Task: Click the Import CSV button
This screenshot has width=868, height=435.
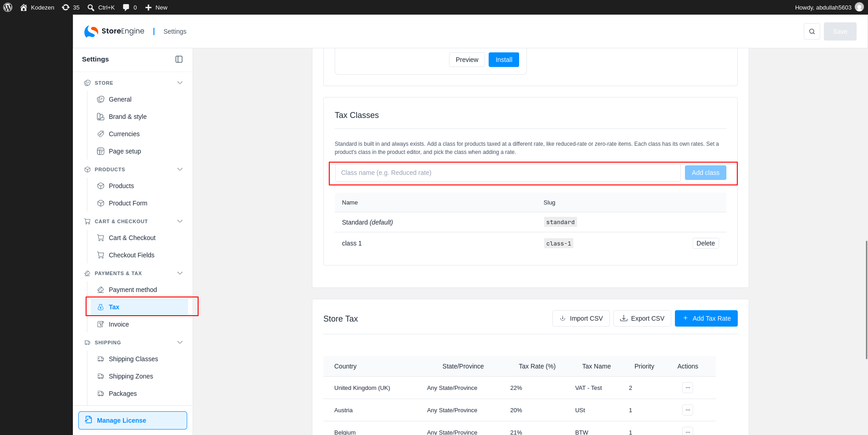Action: (581, 318)
